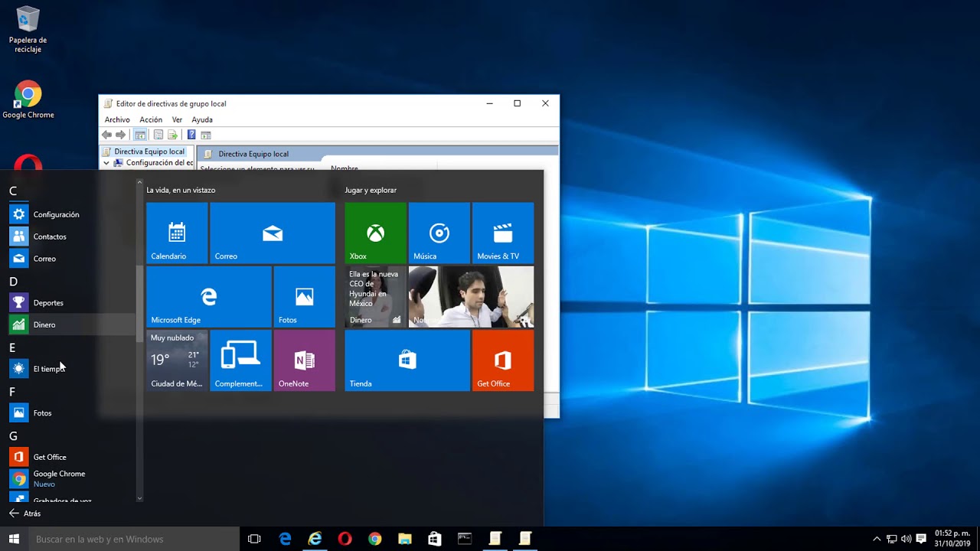
Task: Open the Ver menu in policy editor
Action: tap(177, 119)
